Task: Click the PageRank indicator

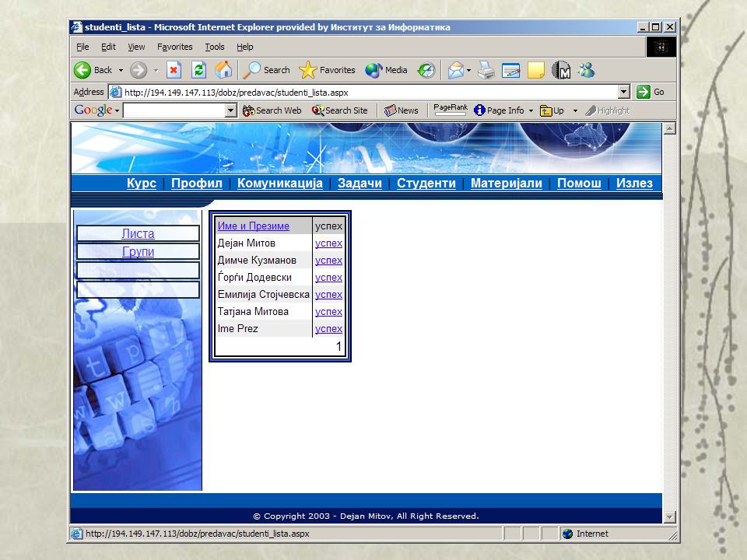Action: pyautogui.click(x=451, y=110)
